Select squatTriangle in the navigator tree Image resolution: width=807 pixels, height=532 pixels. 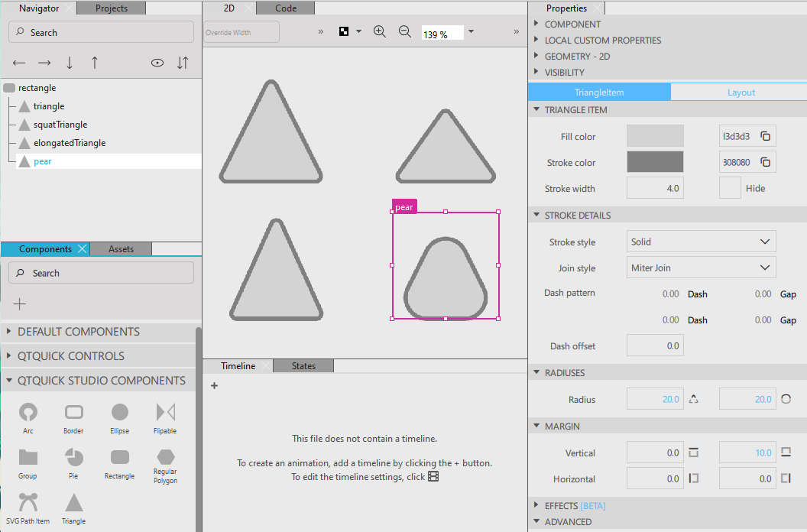60,125
